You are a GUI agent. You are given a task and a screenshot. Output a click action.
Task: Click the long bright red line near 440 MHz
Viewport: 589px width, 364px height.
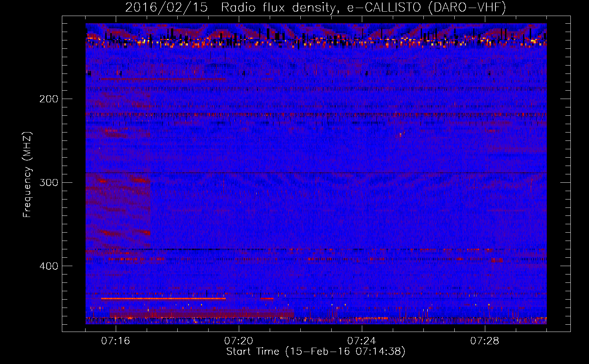click(x=163, y=298)
